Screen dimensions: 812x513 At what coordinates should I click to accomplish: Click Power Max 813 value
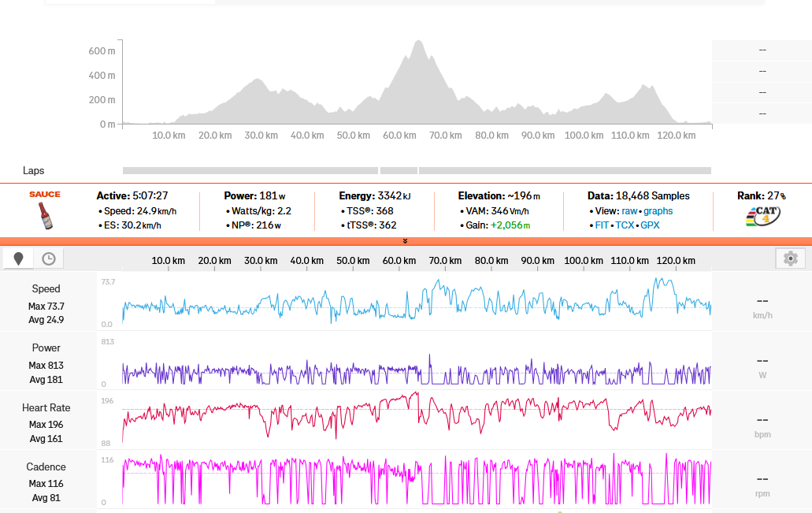(46, 366)
